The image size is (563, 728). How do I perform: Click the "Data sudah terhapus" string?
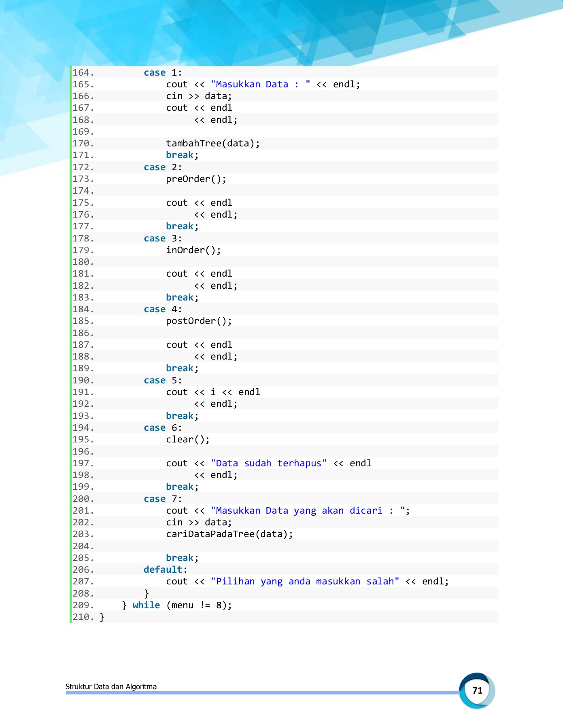(x=269, y=463)
